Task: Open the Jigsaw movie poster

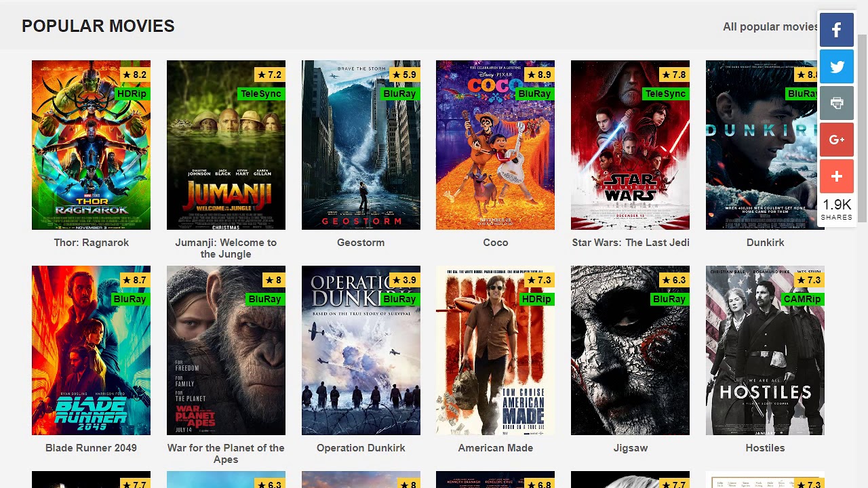Action: [630, 350]
